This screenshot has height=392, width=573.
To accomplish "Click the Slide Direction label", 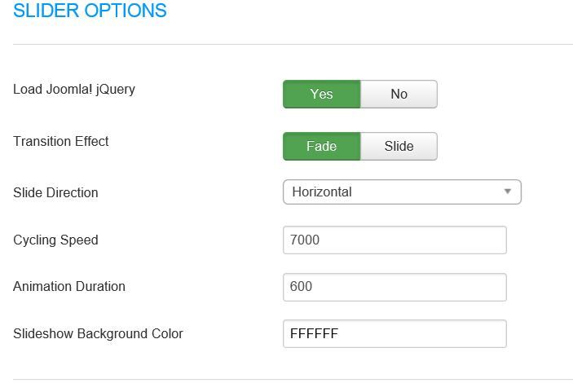I will tap(55, 192).
